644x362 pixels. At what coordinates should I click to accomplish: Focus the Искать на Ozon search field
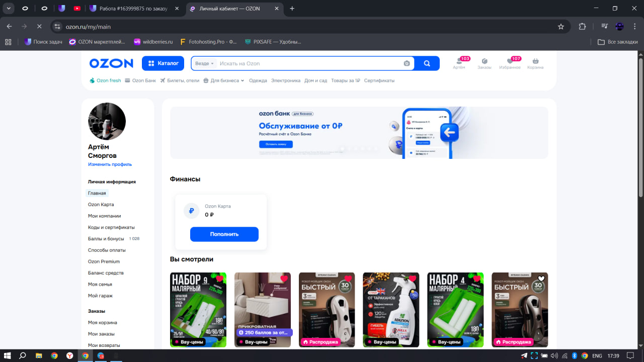(309, 63)
